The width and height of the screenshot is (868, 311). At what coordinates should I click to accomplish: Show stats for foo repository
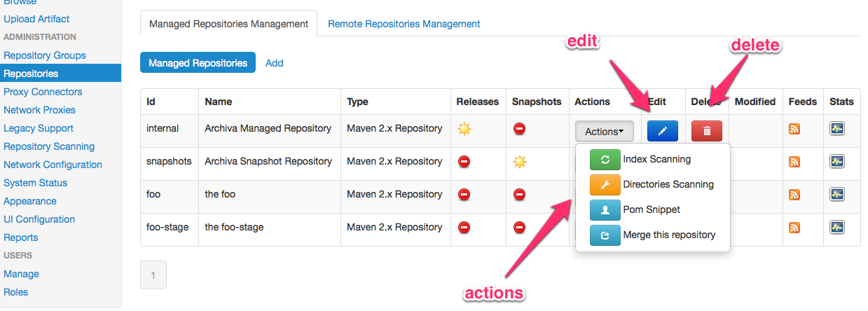click(x=836, y=195)
